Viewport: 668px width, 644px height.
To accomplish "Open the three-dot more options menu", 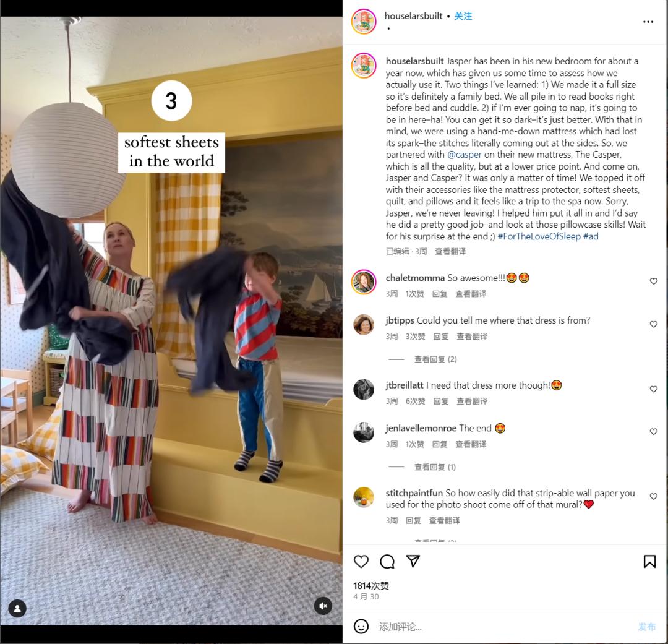I will [x=648, y=22].
